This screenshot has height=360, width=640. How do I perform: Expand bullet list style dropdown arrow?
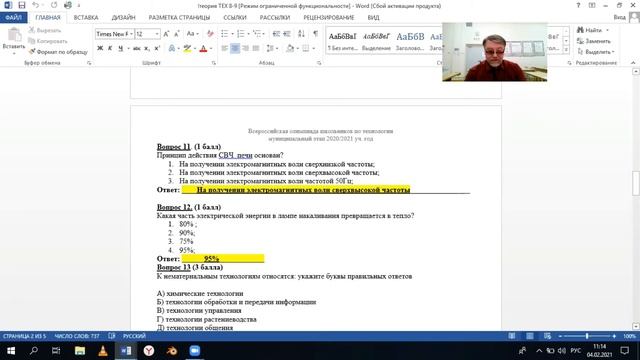(x=232, y=34)
